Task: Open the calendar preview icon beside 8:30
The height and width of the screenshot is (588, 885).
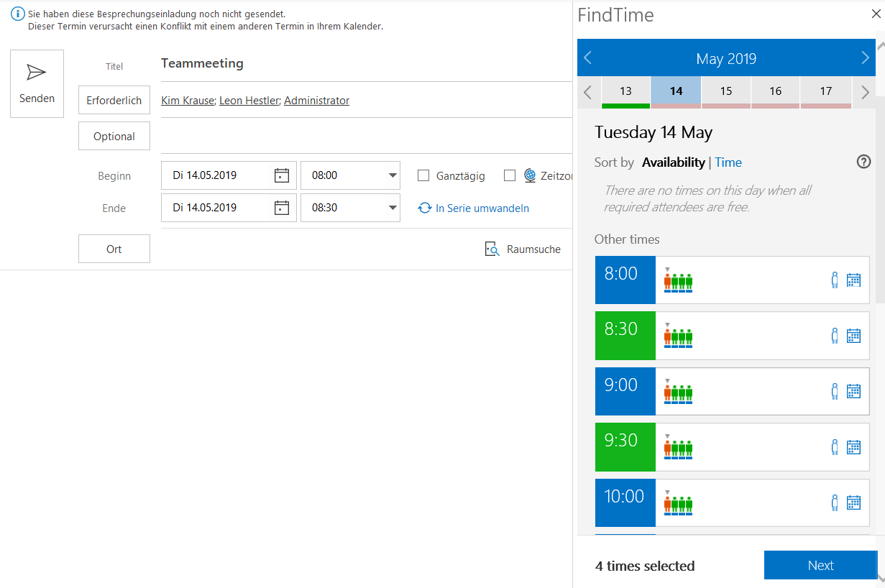Action: click(x=853, y=336)
